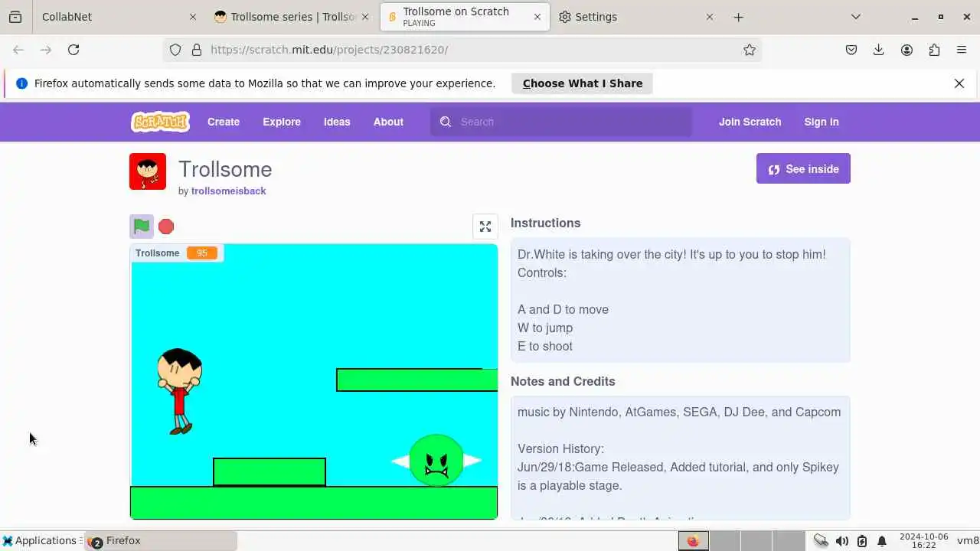Viewport: 980px width, 551px height.
Task: Go back one page
Action: [18, 50]
